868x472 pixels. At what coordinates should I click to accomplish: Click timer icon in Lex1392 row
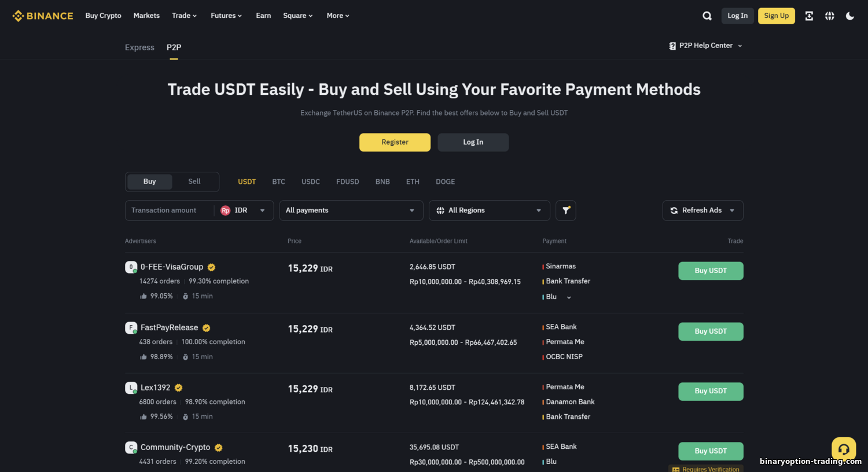click(x=186, y=416)
